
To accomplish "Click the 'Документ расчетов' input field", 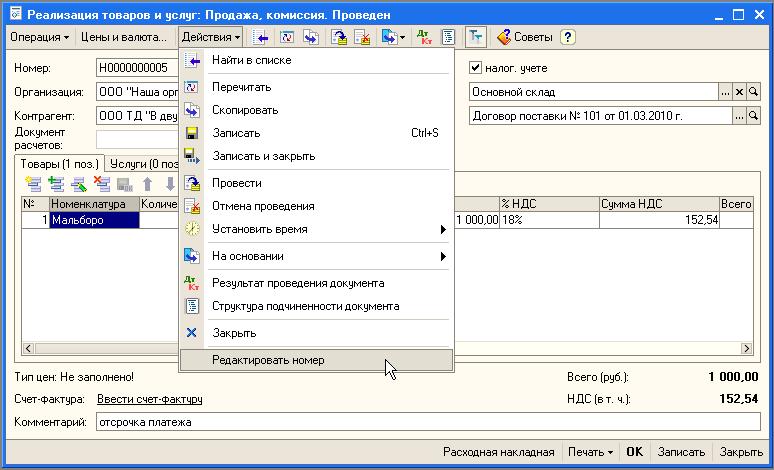I will (137, 139).
